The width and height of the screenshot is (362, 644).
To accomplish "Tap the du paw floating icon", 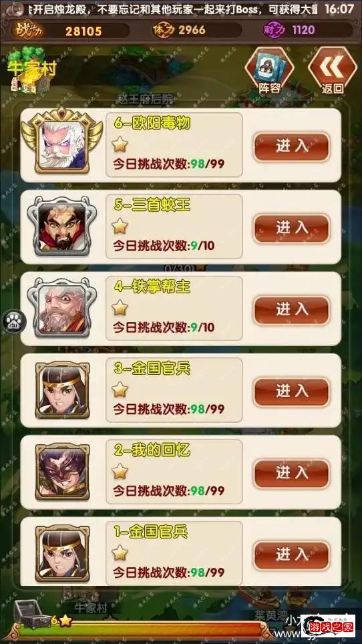I will (15, 321).
